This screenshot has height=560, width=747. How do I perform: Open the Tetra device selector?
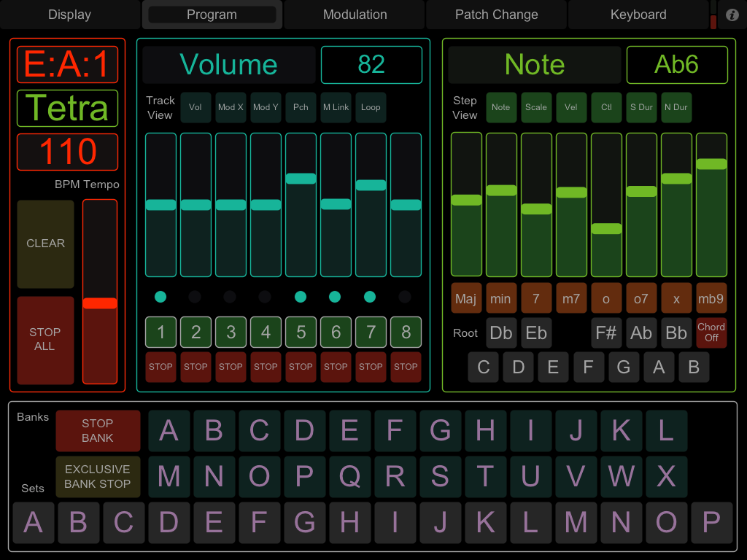tap(67, 109)
